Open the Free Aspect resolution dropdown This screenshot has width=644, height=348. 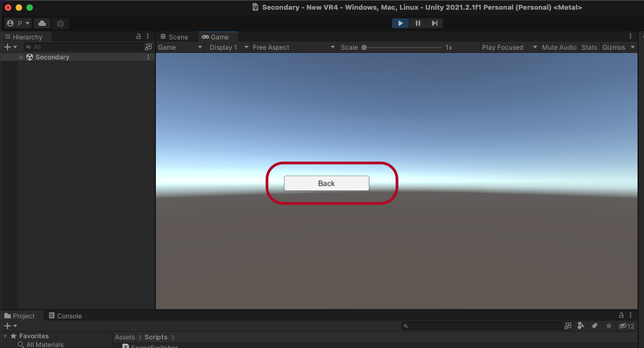pos(293,47)
